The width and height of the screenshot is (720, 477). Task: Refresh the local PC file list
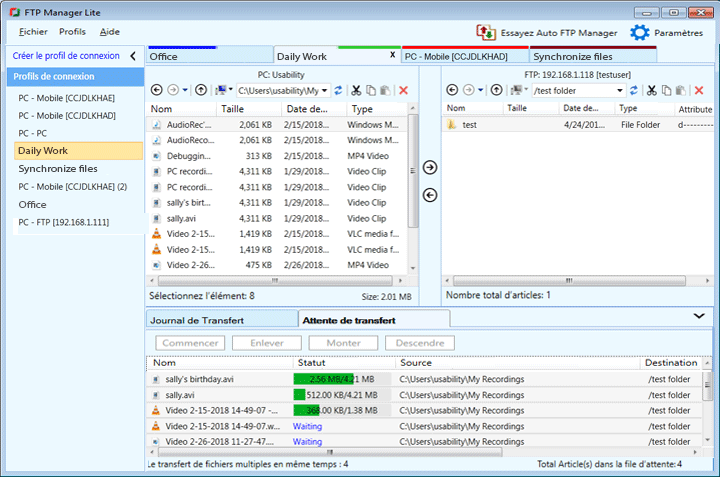338,91
